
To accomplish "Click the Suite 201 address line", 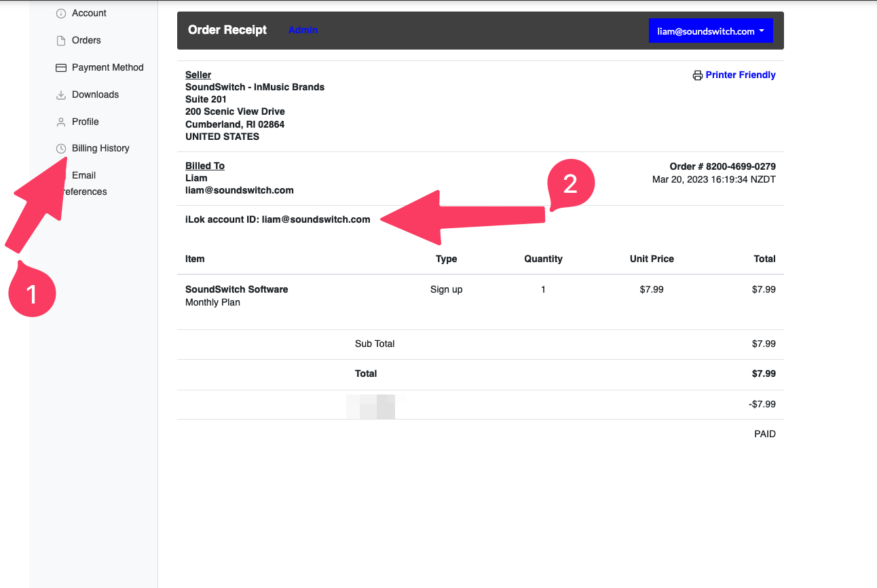I will tap(206, 99).
